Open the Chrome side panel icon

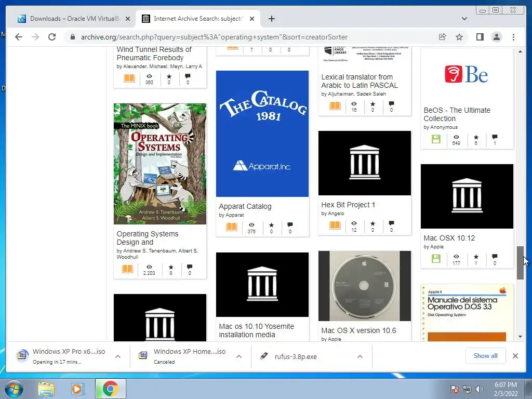click(x=480, y=37)
